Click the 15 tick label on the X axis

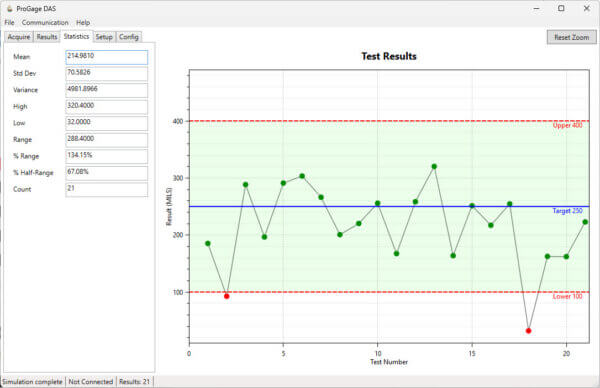coord(472,354)
